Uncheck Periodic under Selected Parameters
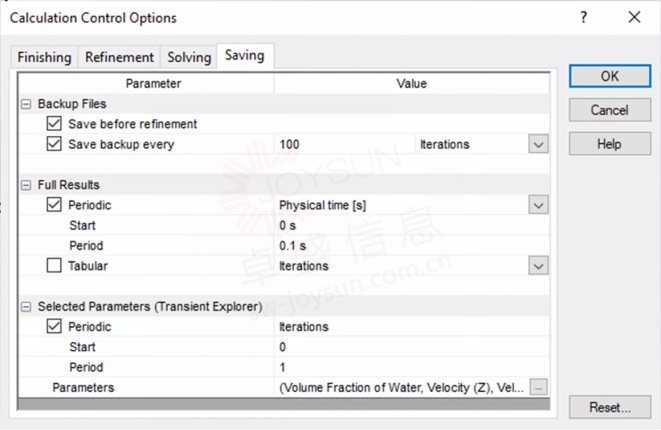 pos(54,327)
